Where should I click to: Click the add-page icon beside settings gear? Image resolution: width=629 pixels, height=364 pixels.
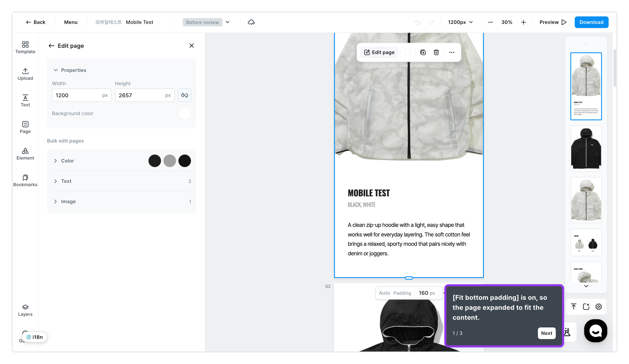coord(586,306)
